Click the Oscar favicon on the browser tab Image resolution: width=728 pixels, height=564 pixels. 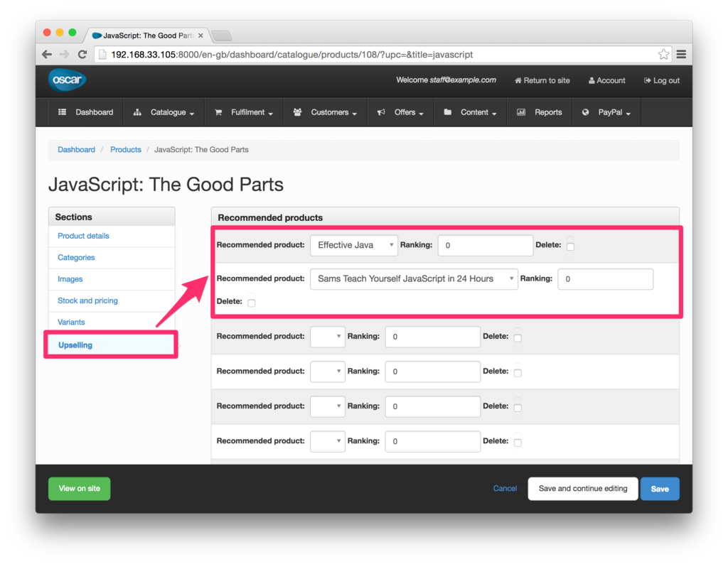[97, 36]
